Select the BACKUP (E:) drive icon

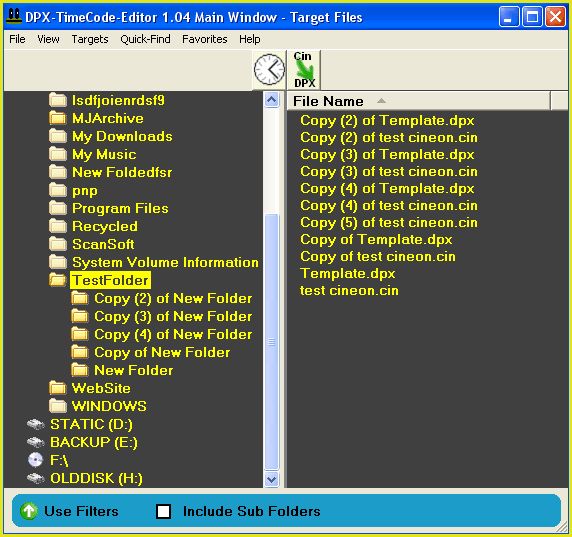[x=36, y=442]
